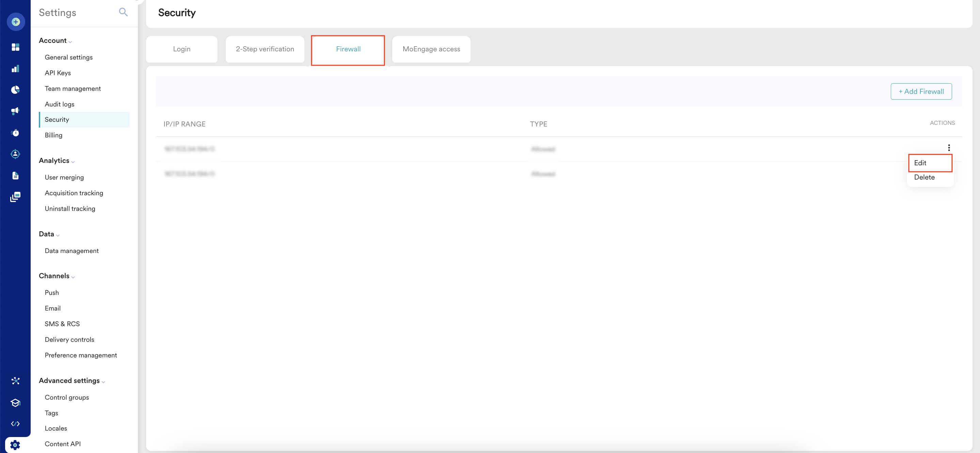Switch to the 2-Step verification tab

pos(265,49)
